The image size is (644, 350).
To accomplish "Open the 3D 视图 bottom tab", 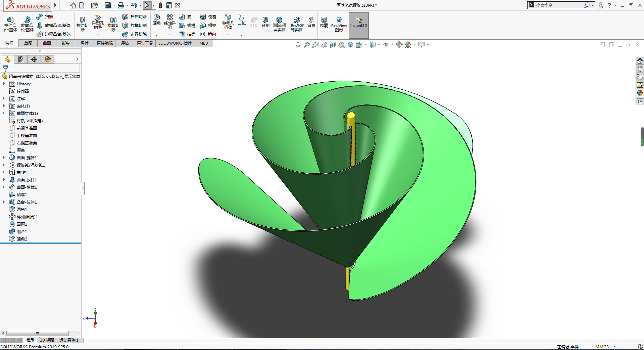I will point(47,340).
